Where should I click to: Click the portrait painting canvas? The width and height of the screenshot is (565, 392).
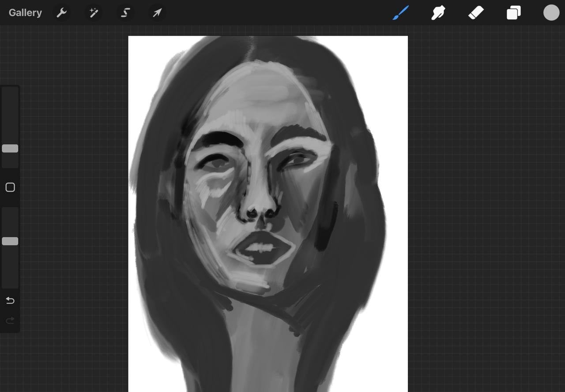268,214
